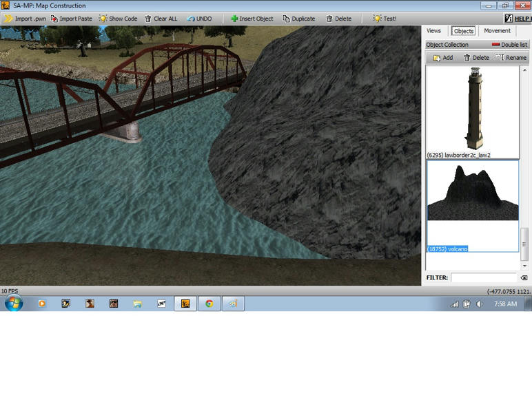This screenshot has width=532, height=413.
Task: Click Rename in Object Collection panel
Action: click(511, 58)
